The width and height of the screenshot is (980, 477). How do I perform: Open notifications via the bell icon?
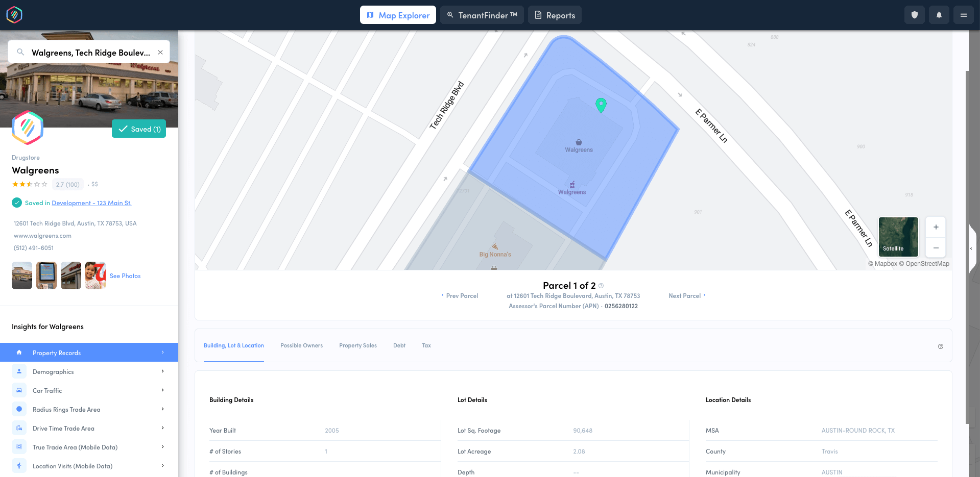[939, 15]
